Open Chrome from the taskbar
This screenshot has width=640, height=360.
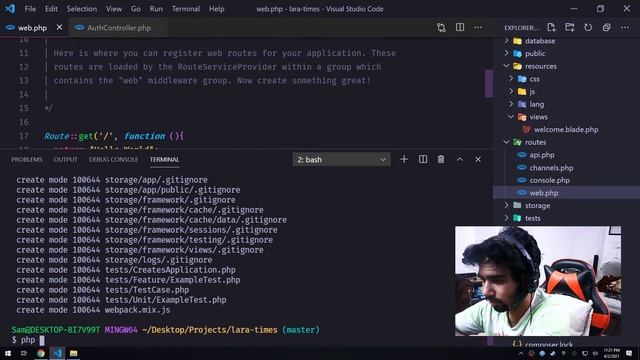pyautogui.click(x=40, y=353)
